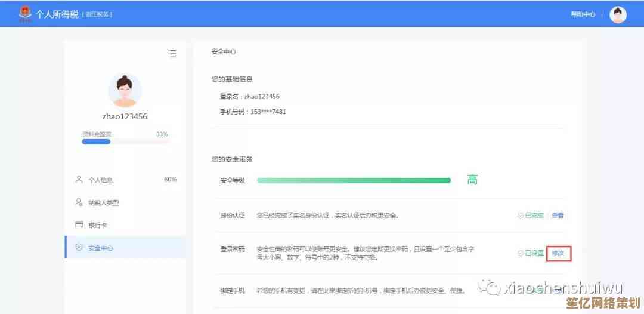Viewport: 644px width, 314px height.
Task: Click the 银行卡 card icon
Action: coord(79,225)
